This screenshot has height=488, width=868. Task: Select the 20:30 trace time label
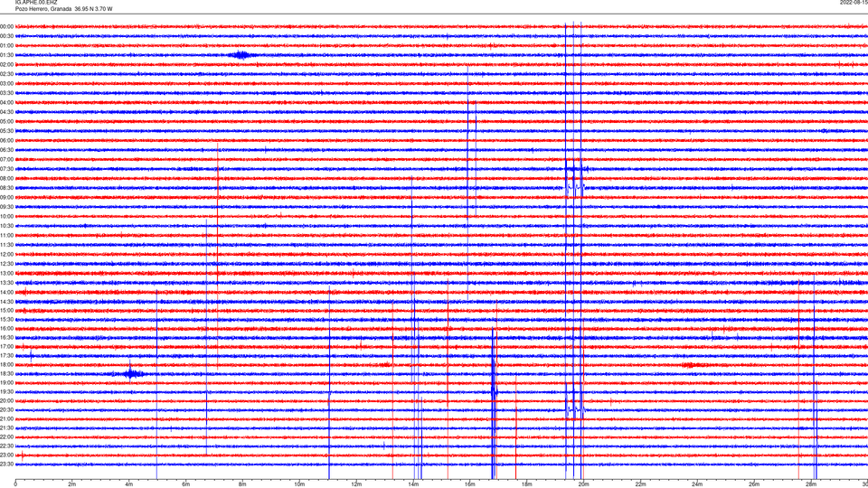7,410
